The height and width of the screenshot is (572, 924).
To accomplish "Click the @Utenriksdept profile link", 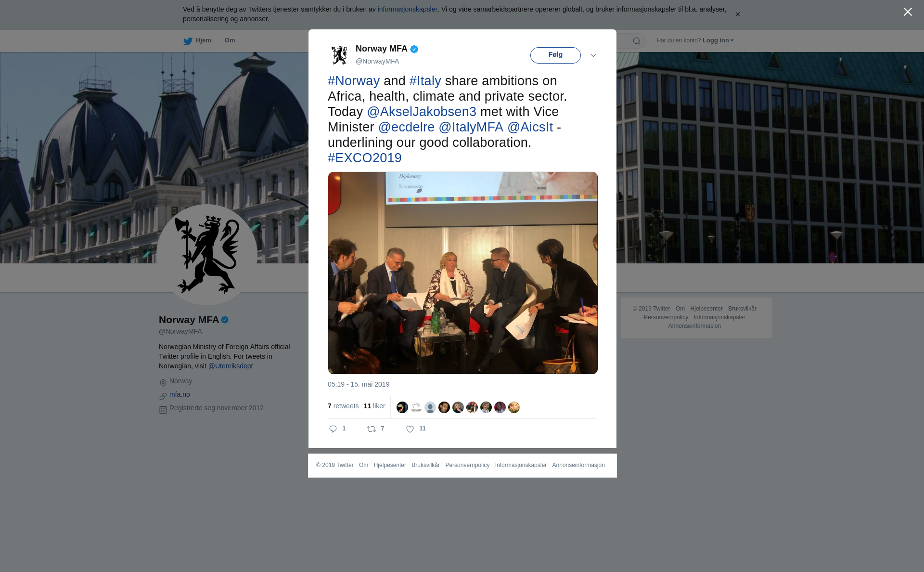I will pyautogui.click(x=231, y=366).
